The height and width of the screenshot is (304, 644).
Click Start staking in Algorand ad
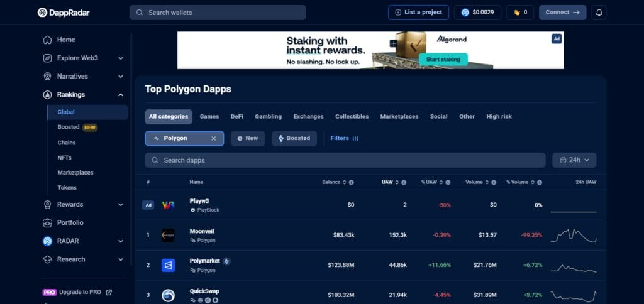click(x=443, y=60)
